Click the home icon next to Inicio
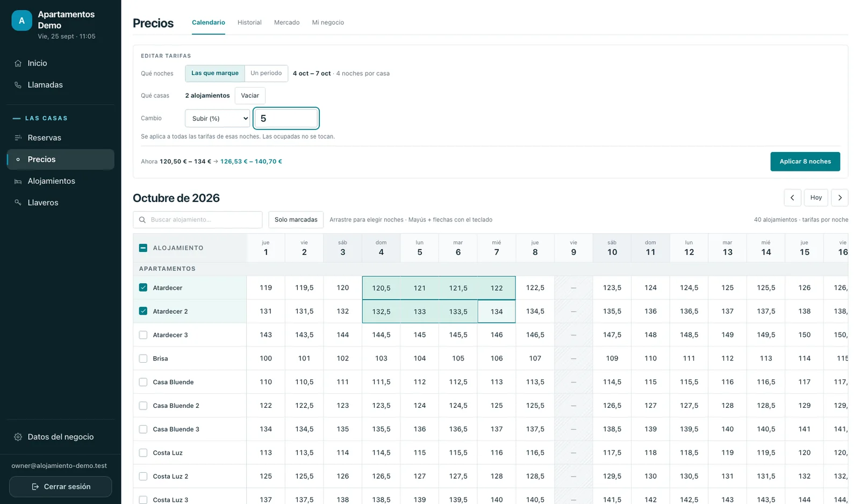Image resolution: width=860 pixels, height=504 pixels. click(x=18, y=63)
